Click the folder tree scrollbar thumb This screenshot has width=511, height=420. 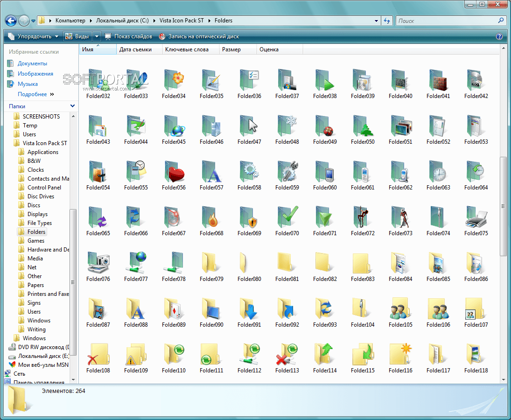click(73, 282)
